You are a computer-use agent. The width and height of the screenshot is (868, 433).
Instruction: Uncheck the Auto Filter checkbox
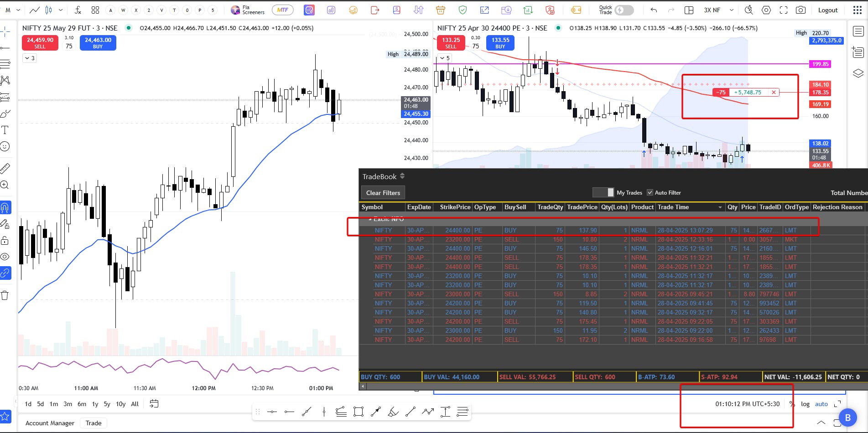click(x=650, y=192)
